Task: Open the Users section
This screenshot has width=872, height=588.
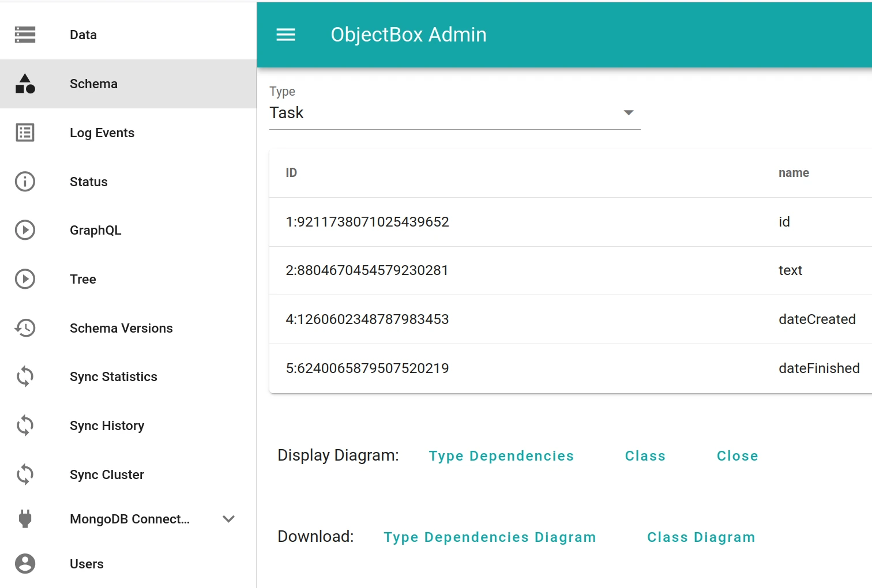Action: click(86, 564)
